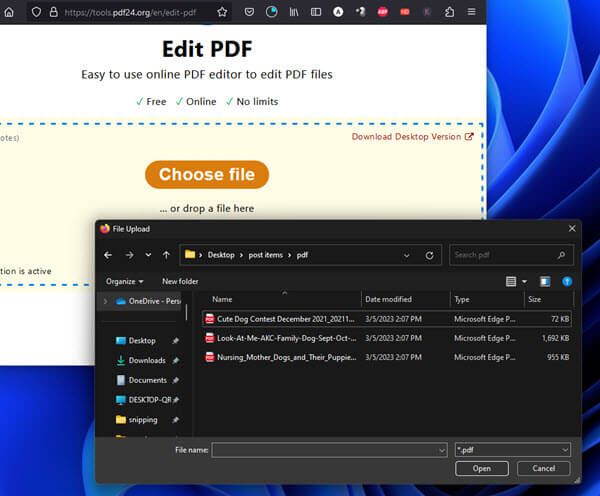Navigate forward in the File Upload dialog

pos(129,255)
